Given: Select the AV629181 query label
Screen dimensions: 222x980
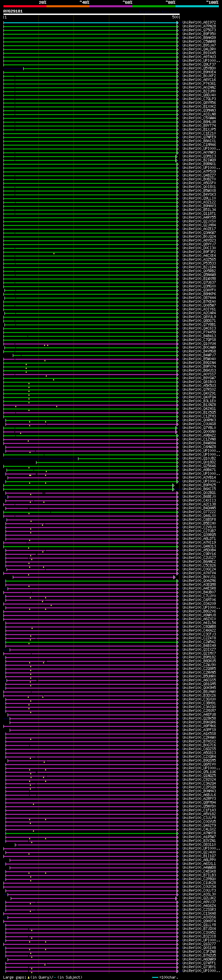Looking at the screenshot, I should 13,11.
